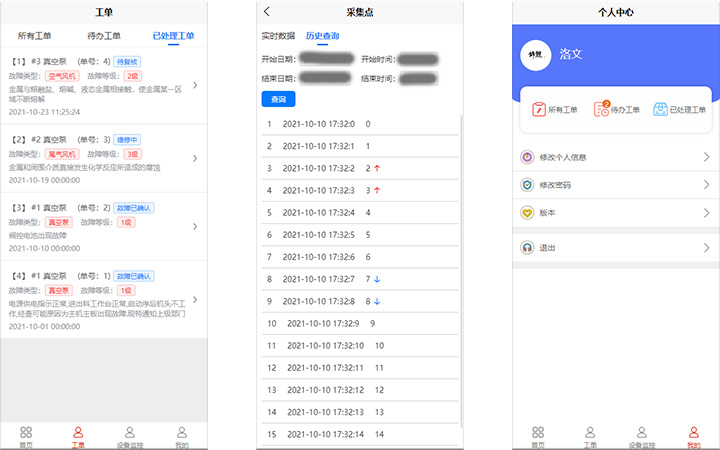Image resolution: width=720 pixels, height=450 pixels.
Task: Tap 工单 icon in the 工单 screen nav bar
Action: click(78, 433)
